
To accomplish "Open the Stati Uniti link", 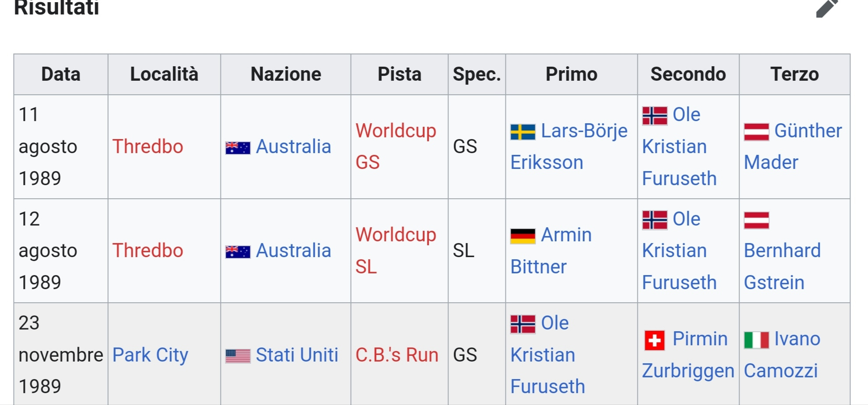I will click(x=297, y=355).
